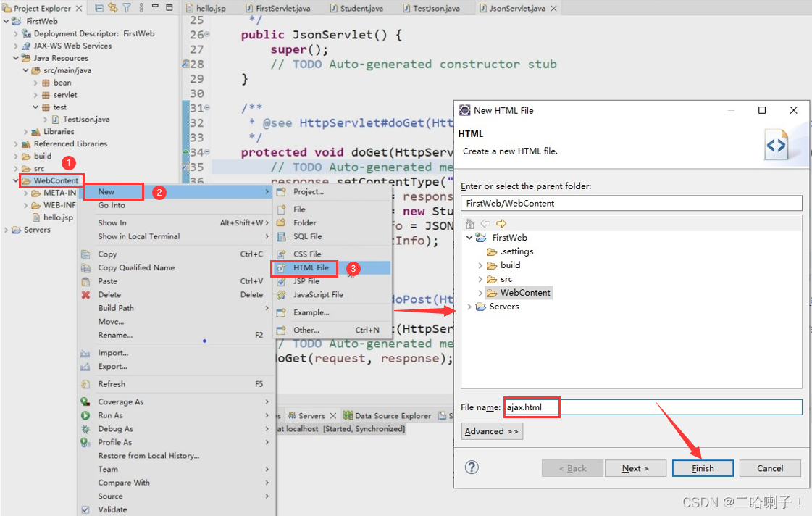This screenshot has height=516, width=812.
Task: Click the back arrow icon in folder tree toolbar
Action: pyautogui.click(x=486, y=223)
